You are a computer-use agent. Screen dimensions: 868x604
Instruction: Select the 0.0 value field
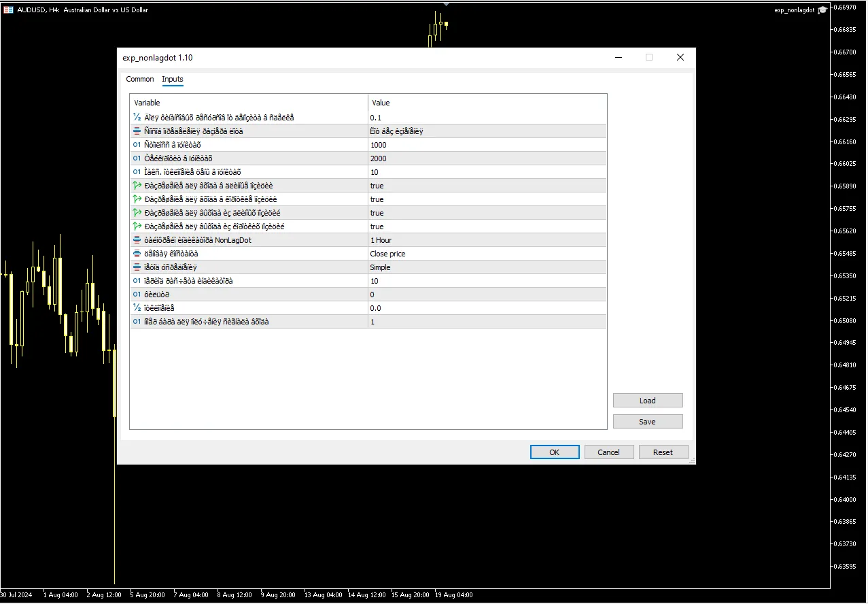[487, 308]
